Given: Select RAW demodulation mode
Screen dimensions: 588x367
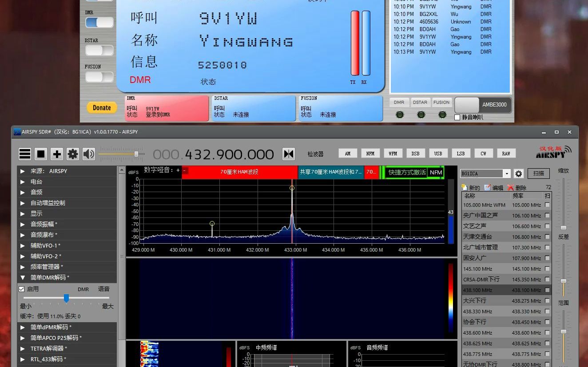Looking at the screenshot, I should click(506, 154).
